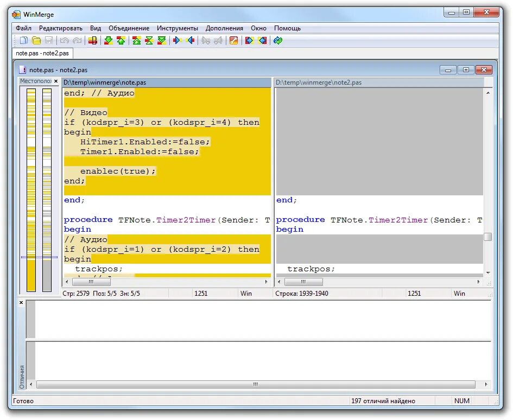
Task: Open the Окно menu
Action: pos(259,28)
